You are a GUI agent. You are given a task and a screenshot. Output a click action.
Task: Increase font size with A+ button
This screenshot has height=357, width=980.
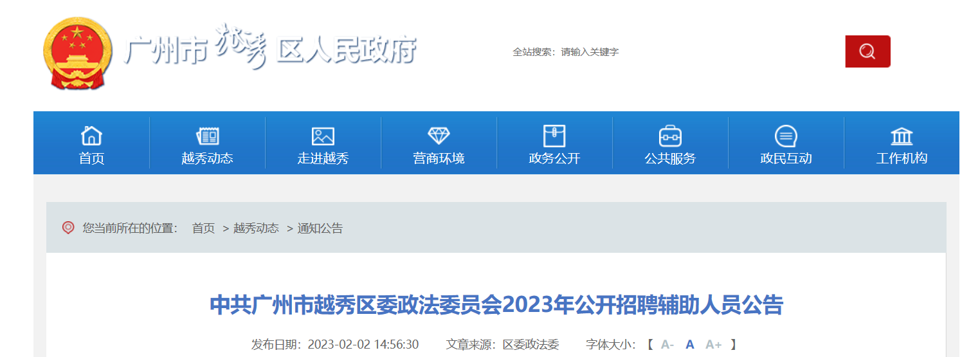[714, 345]
